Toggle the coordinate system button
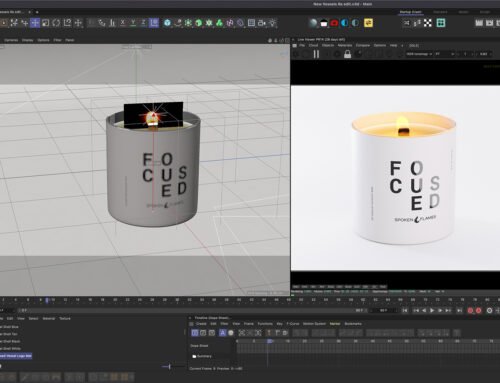The width and height of the screenshot is (500, 383). (154, 23)
